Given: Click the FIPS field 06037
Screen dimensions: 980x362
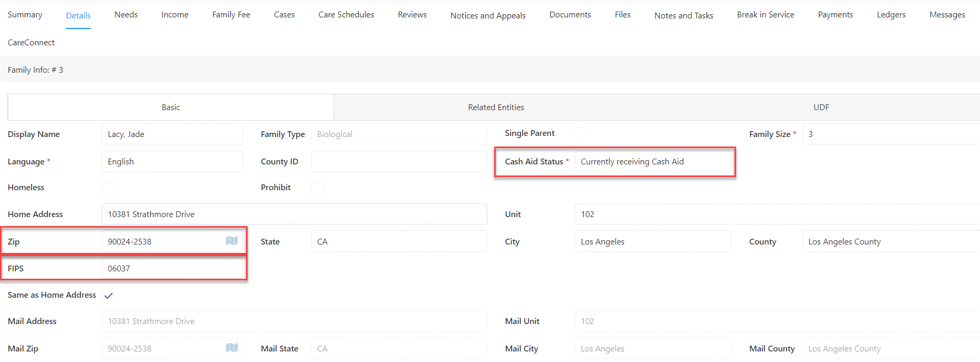Looking at the screenshot, I should pyautogui.click(x=172, y=268).
